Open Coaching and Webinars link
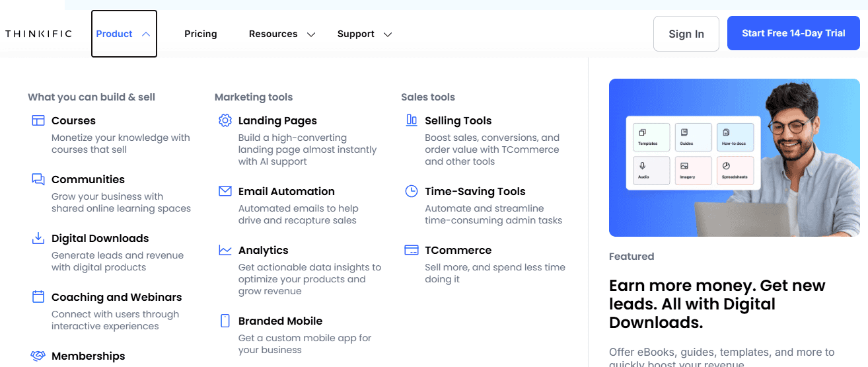Screen dimensions: 868x367 [x=116, y=297]
